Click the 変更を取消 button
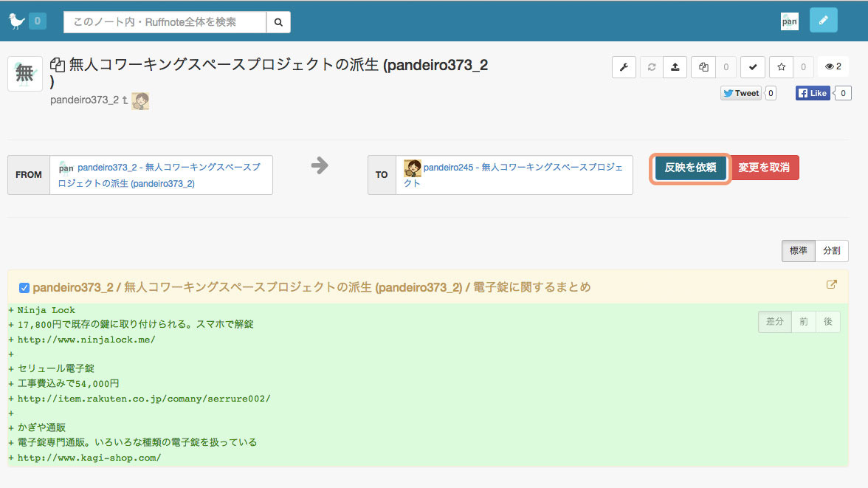 764,168
